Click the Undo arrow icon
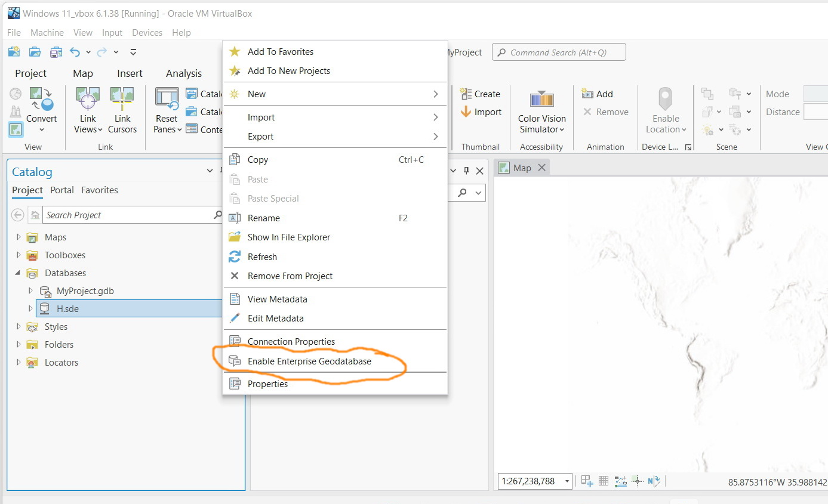828x504 pixels. click(75, 52)
